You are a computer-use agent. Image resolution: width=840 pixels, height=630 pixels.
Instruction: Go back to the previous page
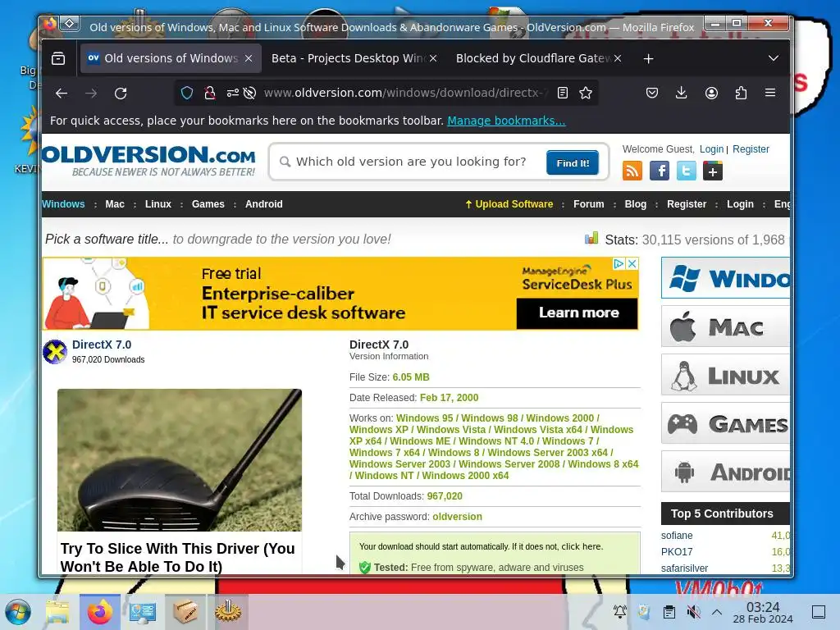62,94
